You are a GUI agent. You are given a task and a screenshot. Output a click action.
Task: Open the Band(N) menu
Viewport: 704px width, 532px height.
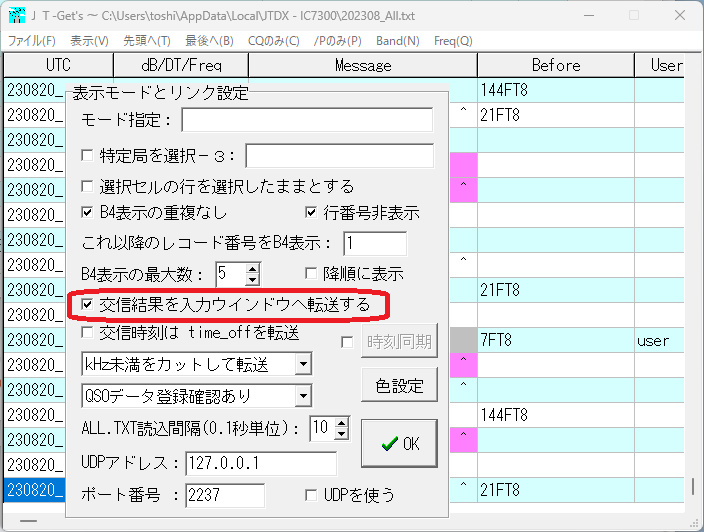tap(398, 41)
